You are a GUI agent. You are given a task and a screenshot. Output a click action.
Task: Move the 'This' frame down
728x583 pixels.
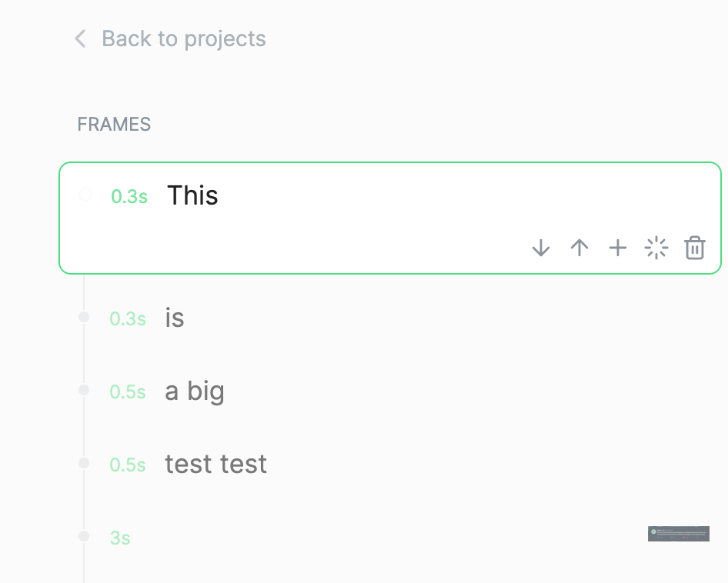[541, 248]
